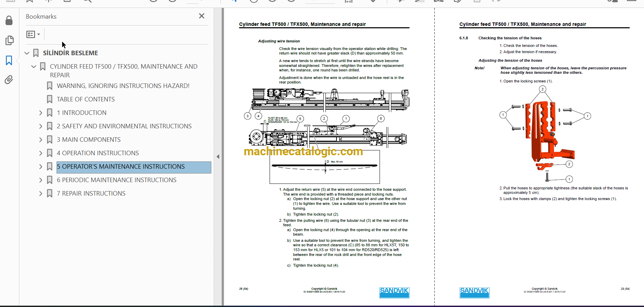
Task: Go to 2 Safety and Environmental Instructions
Action: [x=124, y=126]
